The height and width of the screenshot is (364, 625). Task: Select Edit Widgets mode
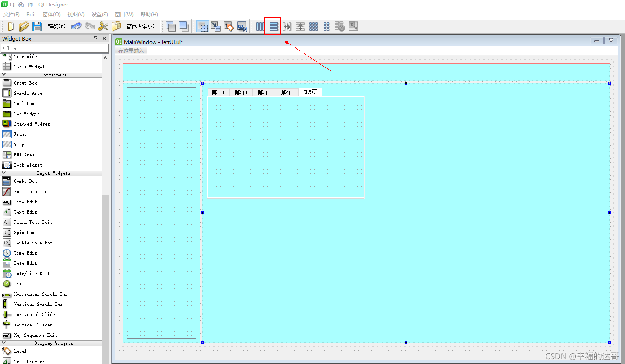pos(203,26)
